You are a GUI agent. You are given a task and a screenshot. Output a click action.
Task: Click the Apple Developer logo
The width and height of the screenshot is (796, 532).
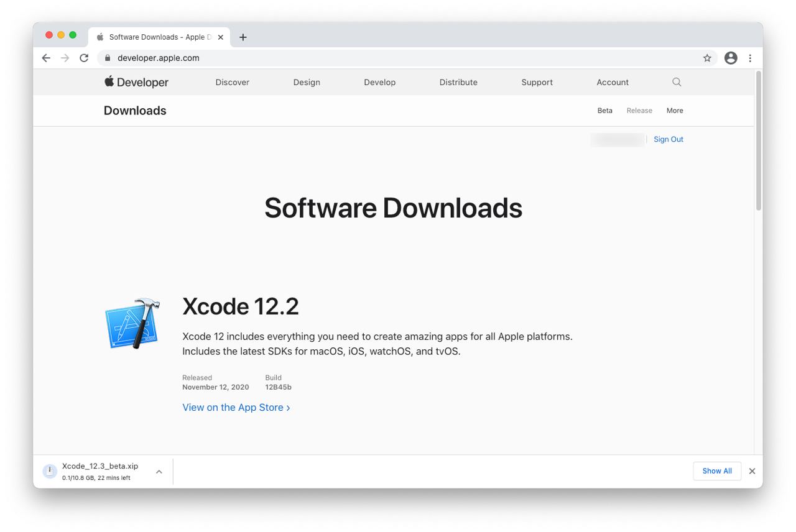coord(136,82)
